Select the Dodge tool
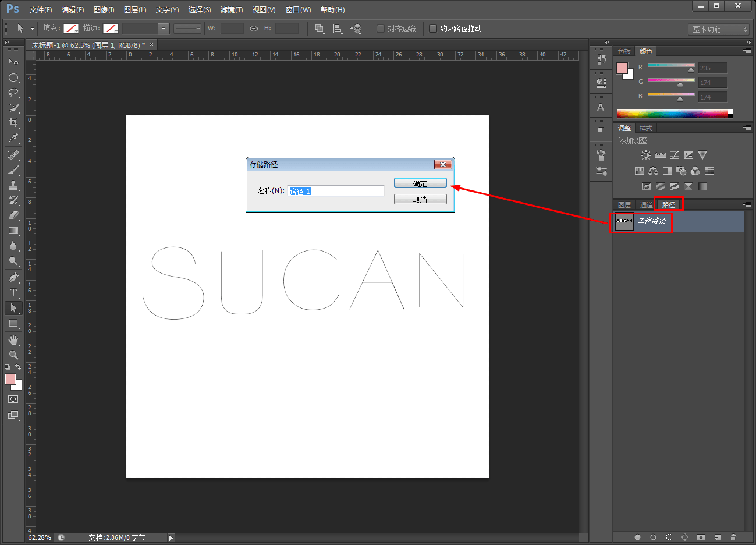The width and height of the screenshot is (756, 545). [x=13, y=261]
